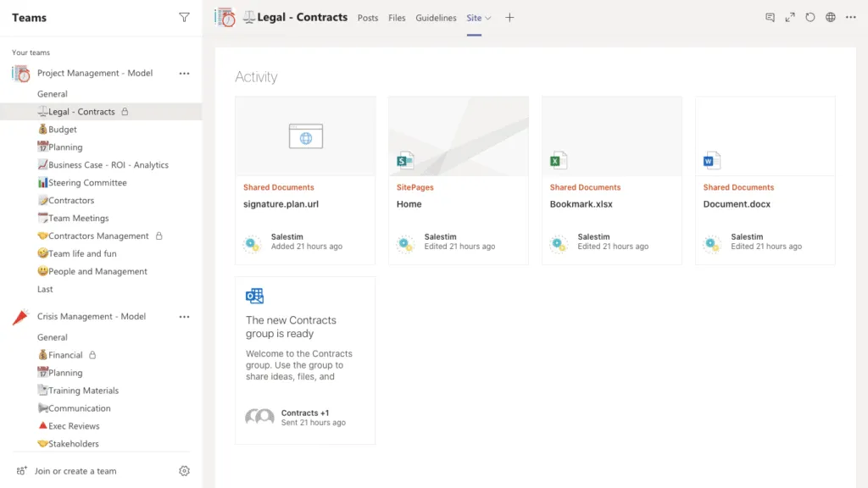Screen dimensions: 868x488
Task: Switch to the Guidelines tab
Action: click(436, 18)
